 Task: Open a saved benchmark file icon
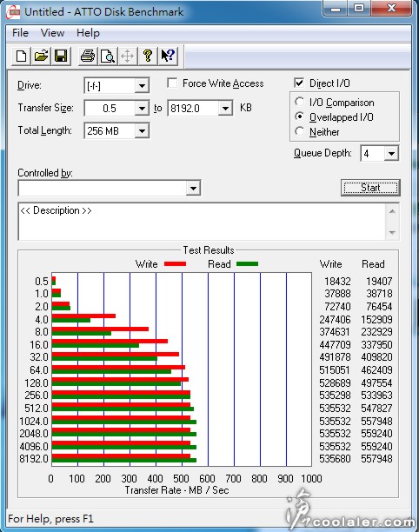[41, 56]
